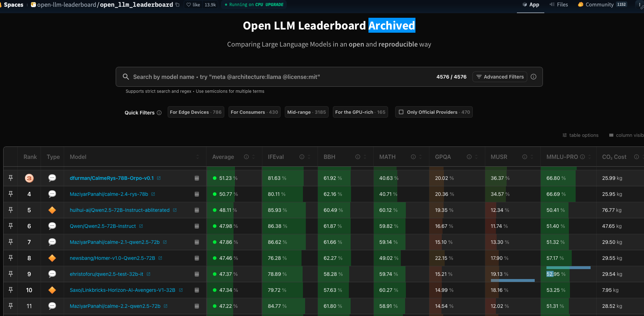Show info for the MMLU-PRO column
Image resolution: width=644 pixels, height=316 pixels.
tap(582, 157)
